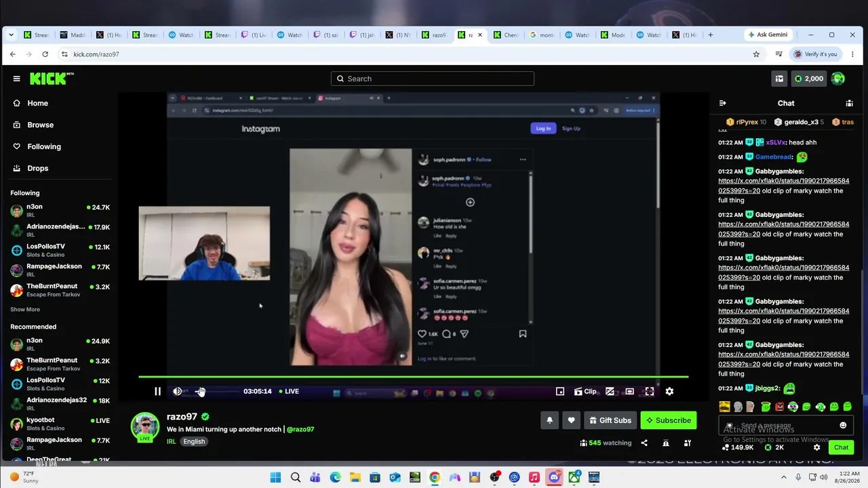Screen dimensions: 868x488
Task: Open Drops in the sidebar
Action: 37,168
